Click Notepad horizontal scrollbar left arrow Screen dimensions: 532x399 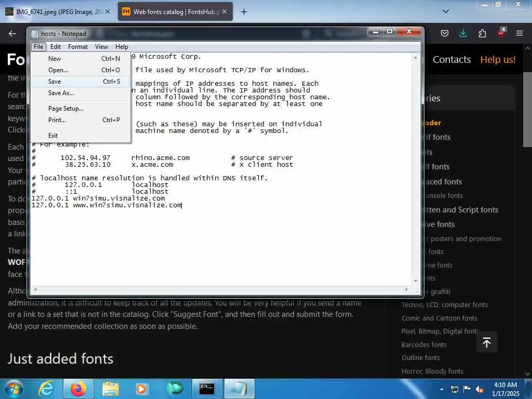coord(35,289)
